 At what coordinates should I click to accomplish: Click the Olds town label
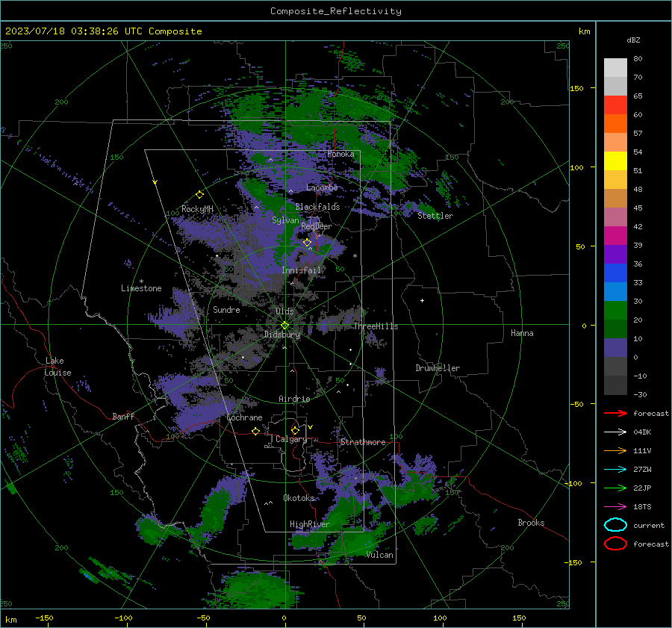point(284,311)
